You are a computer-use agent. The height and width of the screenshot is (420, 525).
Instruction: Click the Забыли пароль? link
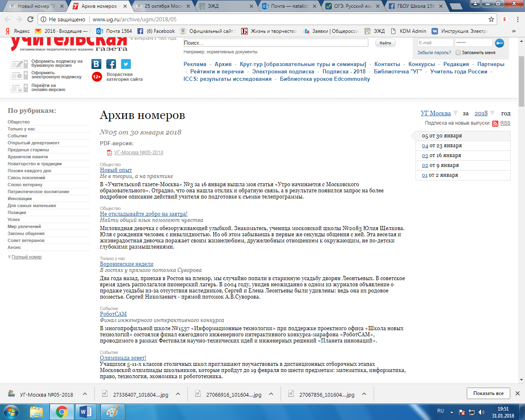tap(434, 52)
